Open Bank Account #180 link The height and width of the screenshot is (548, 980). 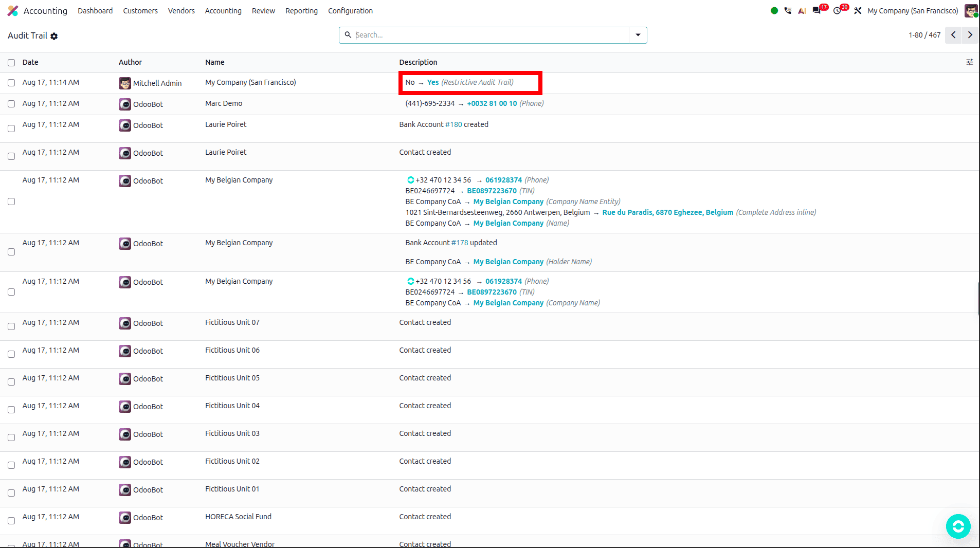453,124
